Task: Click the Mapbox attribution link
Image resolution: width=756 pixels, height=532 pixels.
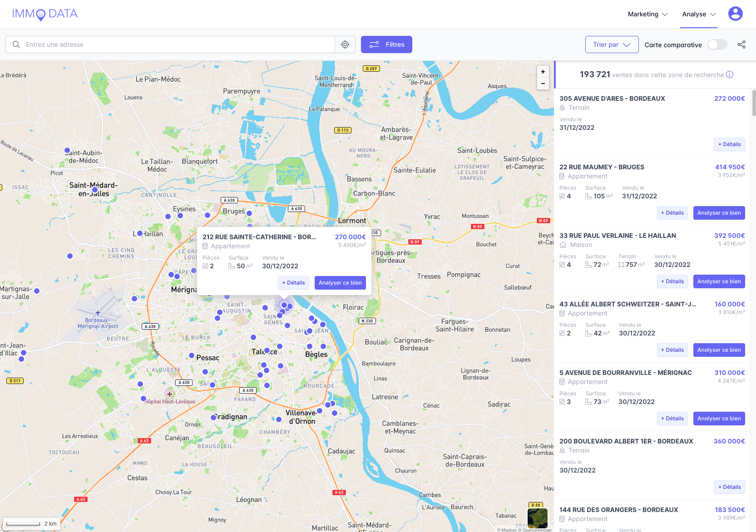Action: pyautogui.click(x=507, y=530)
